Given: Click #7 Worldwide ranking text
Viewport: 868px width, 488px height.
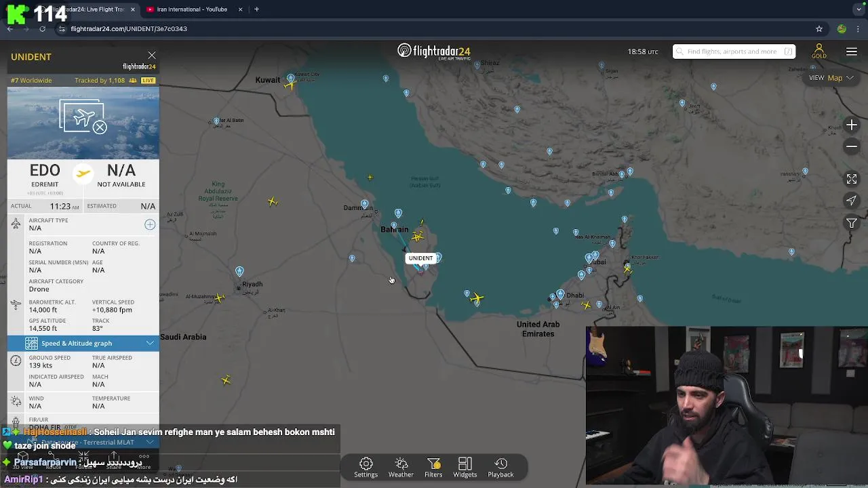Looking at the screenshot, I should coord(31,81).
